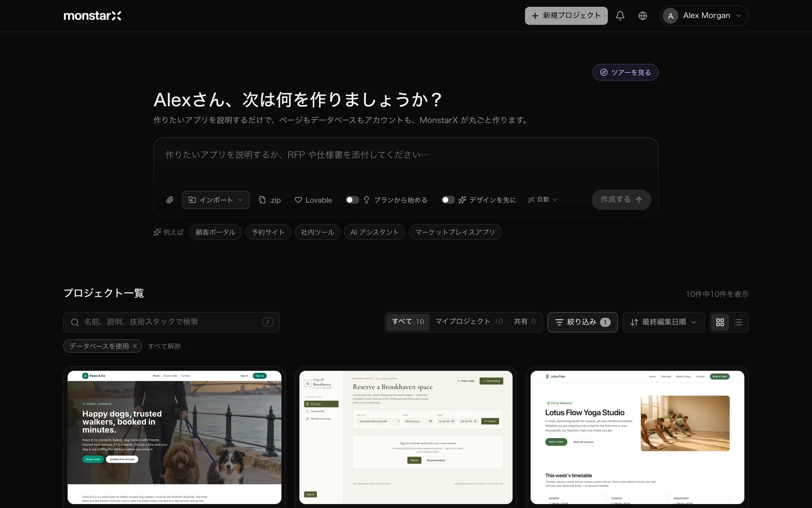
Task: Select the すべて tab
Action: [408, 322]
